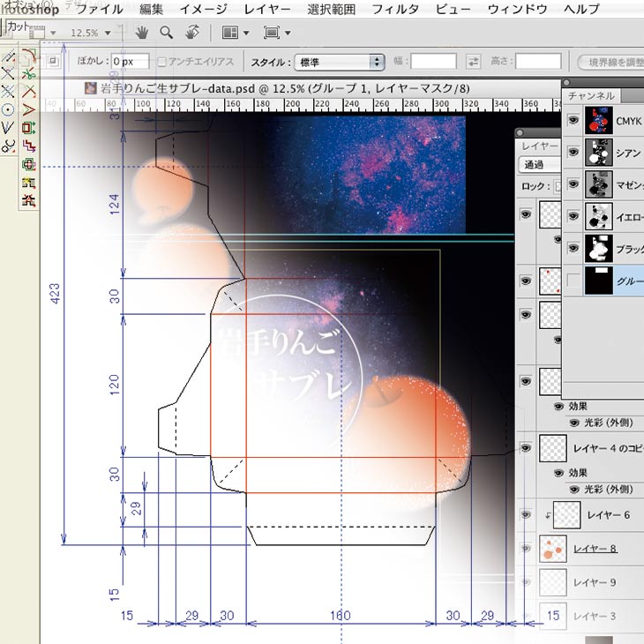
Task: Toggle visibility of the シアン channel
Action: (573, 153)
